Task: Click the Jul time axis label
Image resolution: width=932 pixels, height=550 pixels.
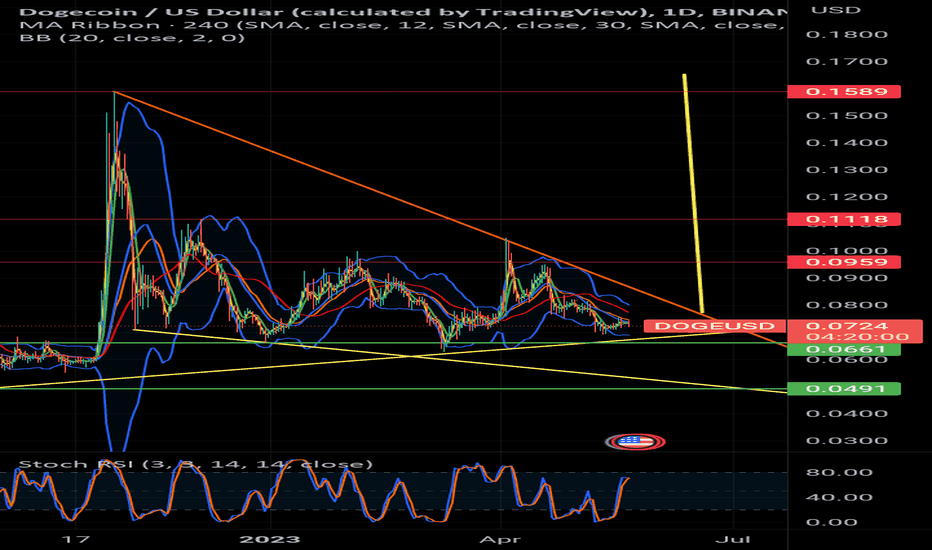Action: 732,539
